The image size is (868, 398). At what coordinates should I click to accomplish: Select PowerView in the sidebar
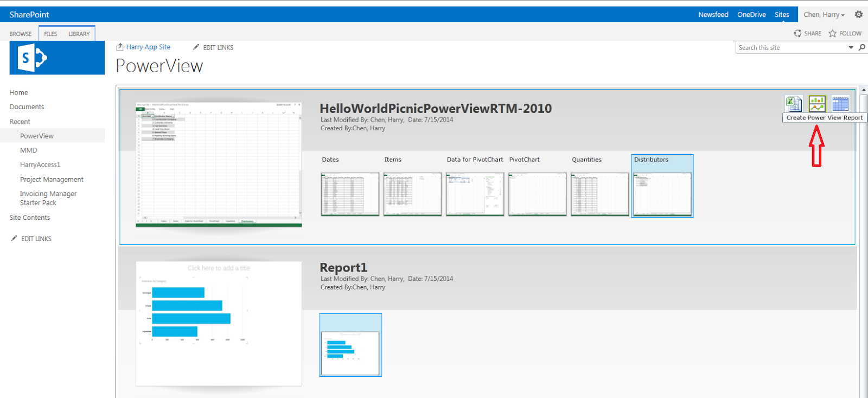(x=37, y=136)
